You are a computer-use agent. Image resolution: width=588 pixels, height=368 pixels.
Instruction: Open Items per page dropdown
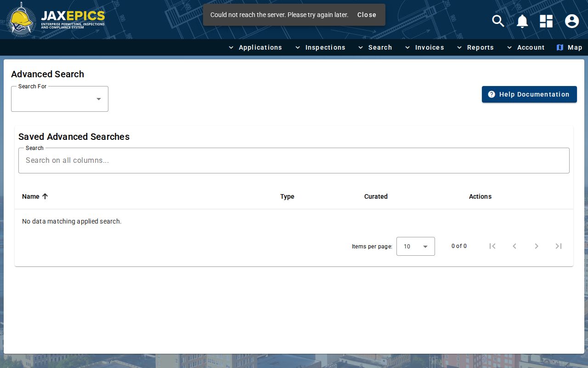(416, 246)
